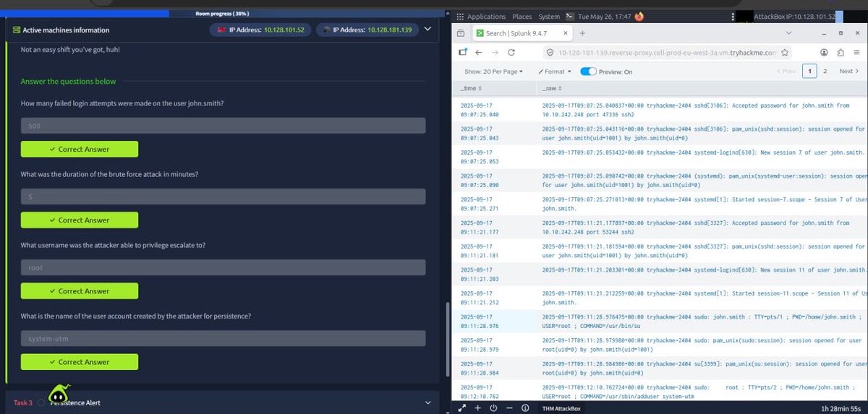Open the Format dropdown

coord(555,72)
